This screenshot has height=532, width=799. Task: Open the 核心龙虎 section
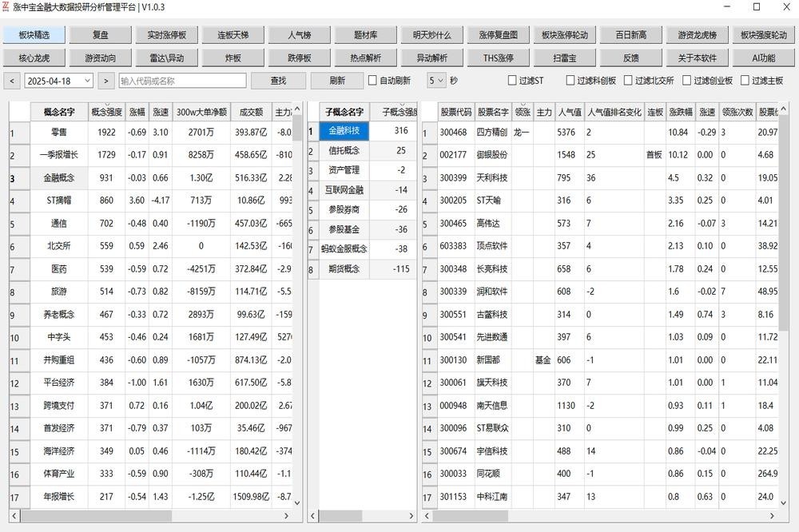[x=34, y=58]
